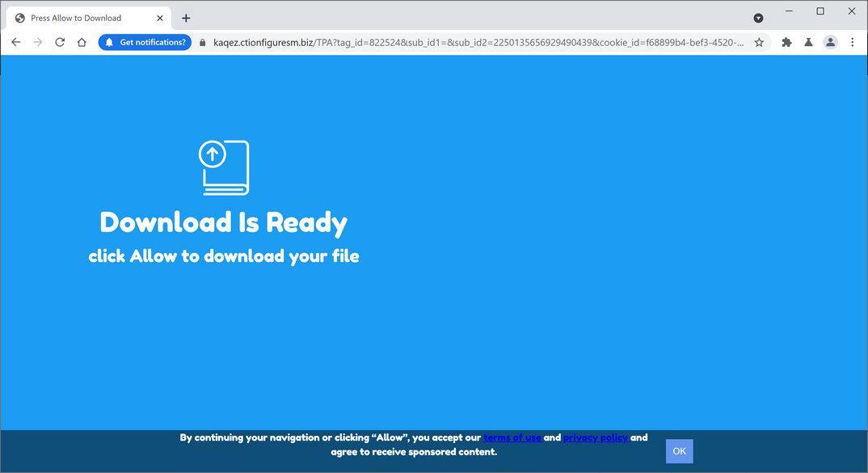Open the browser extensions puzzle icon
The height and width of the screenshot is (473, 868).
tap(785, 42)
